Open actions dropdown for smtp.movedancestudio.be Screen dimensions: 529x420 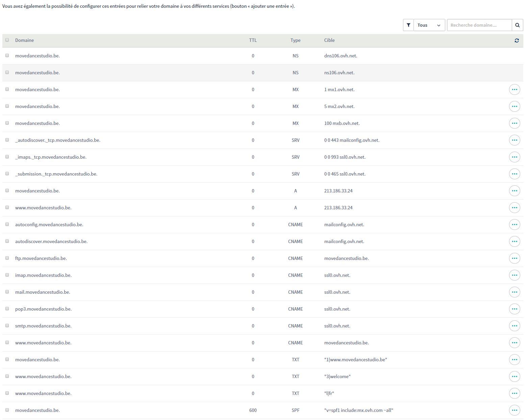[x=514, y=326]
